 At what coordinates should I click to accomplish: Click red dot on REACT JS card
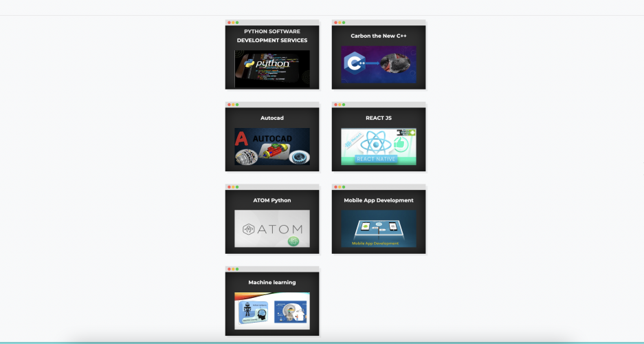coord(335,105)
